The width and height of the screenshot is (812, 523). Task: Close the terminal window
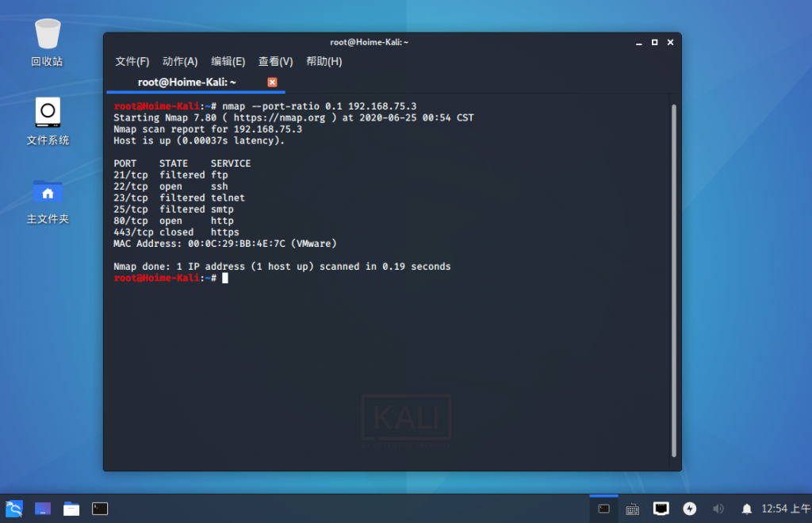(x=670, y=42)
